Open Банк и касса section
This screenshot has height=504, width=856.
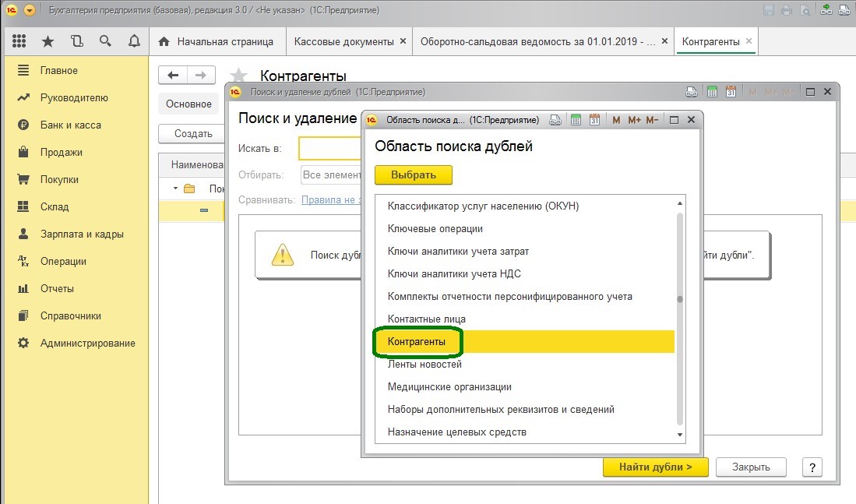71,125
